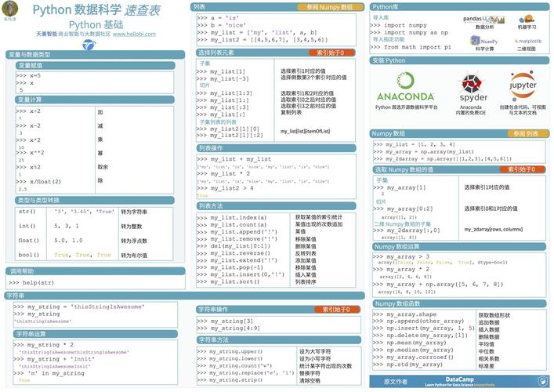This screenshot has width=554, height=392.
Task: Click the 复制列表 description
Action: click(291, 112)
